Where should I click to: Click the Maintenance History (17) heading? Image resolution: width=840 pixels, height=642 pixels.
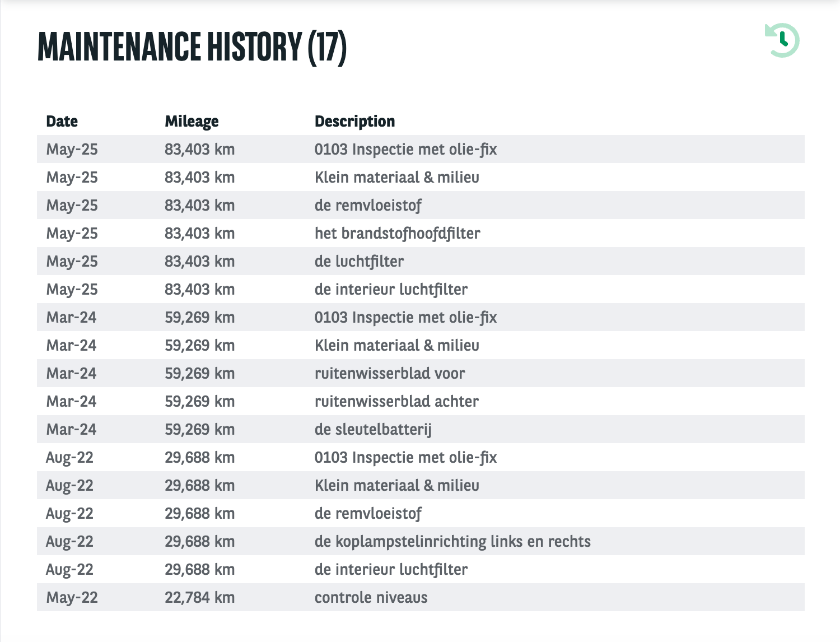192,46
